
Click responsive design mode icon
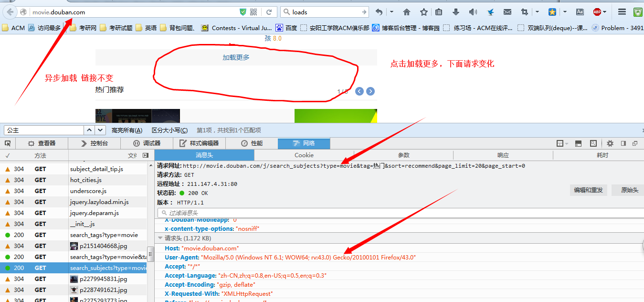point(593,143)
